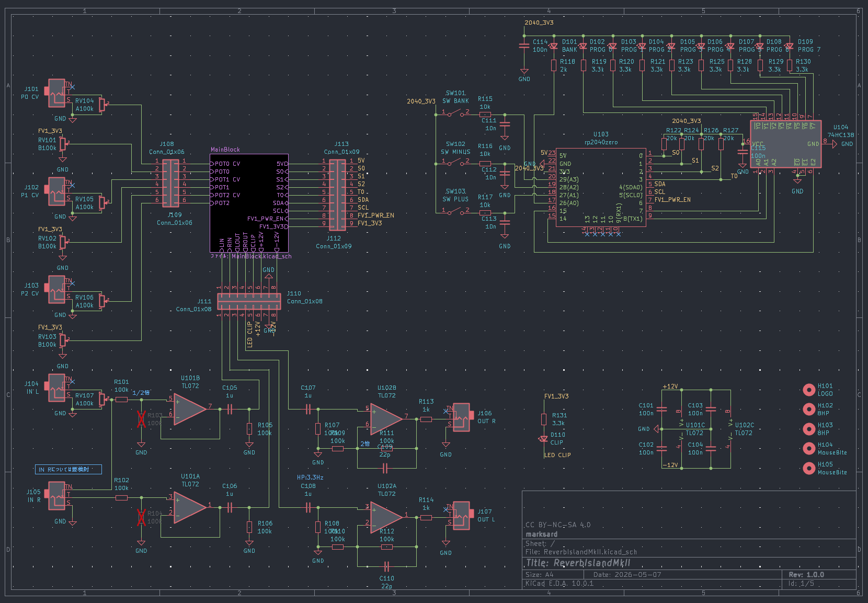Viewport: 868px width, 603px height.
Task: Select the U102A TL072 op-amp triangle
Action: pyautogui.click(x=386, y=516)
